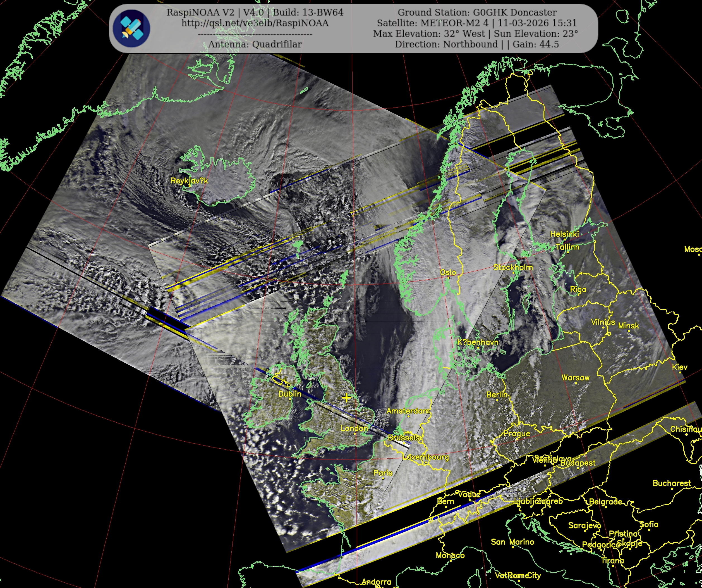Click the RaspiNOAA satellite logo icon
The image size is (702, 588).
[x=131, y=28]
